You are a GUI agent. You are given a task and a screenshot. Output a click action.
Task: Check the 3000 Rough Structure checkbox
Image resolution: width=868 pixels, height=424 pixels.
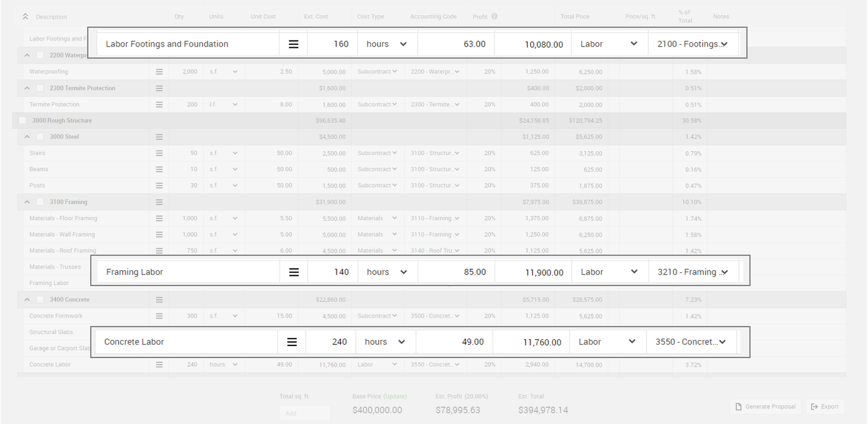(x=23, y=120)
